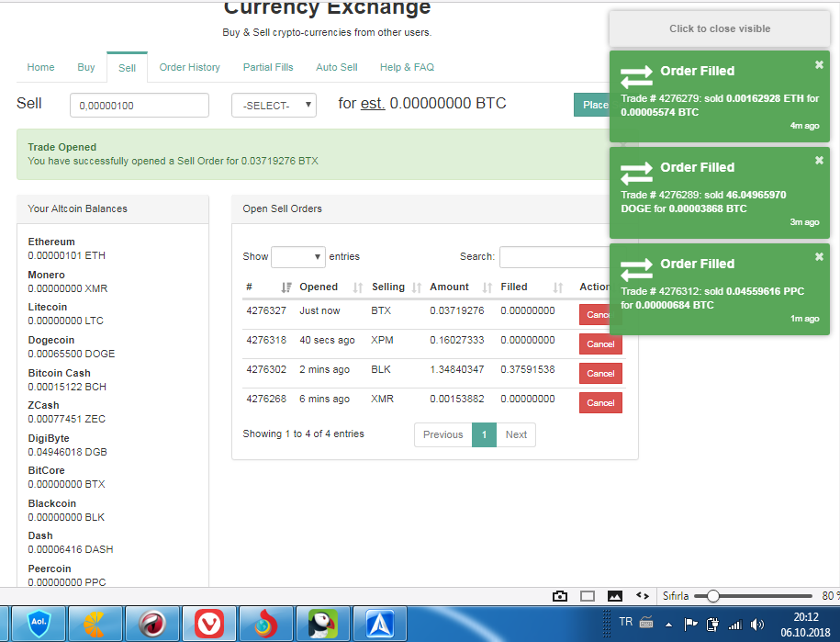Show hidden tray icons arrow

coord(668,625)
